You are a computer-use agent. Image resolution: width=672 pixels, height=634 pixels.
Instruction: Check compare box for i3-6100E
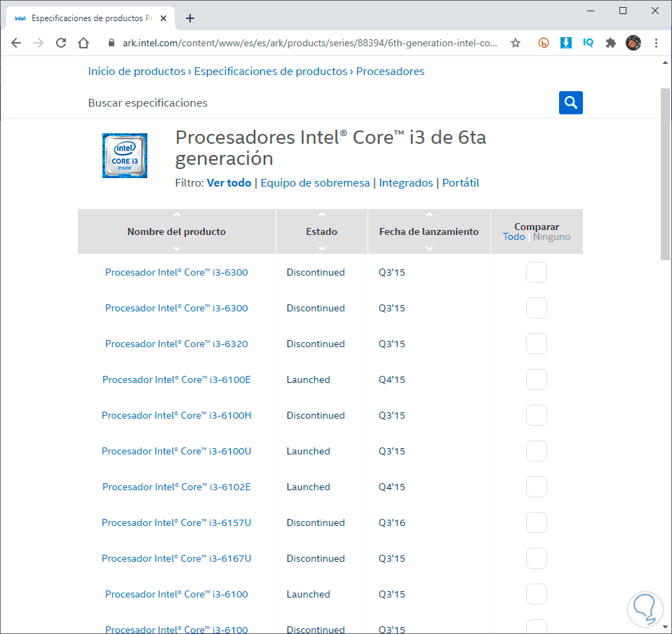[x=536, y=379]
